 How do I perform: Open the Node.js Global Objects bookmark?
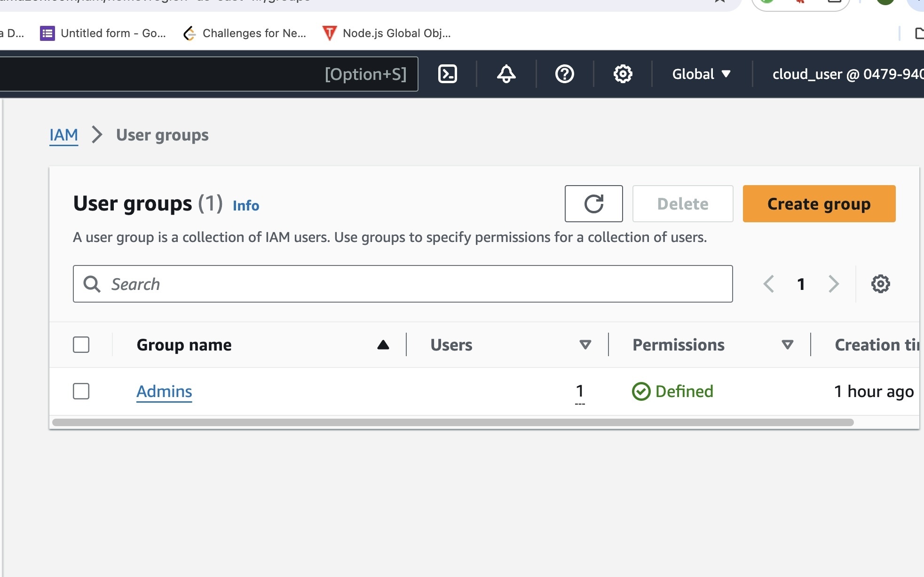[387, 33]
